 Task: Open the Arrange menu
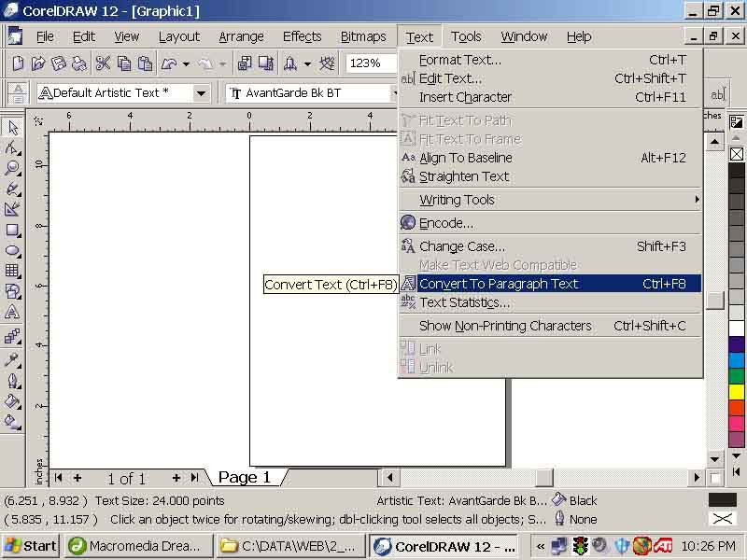[241, 36]
